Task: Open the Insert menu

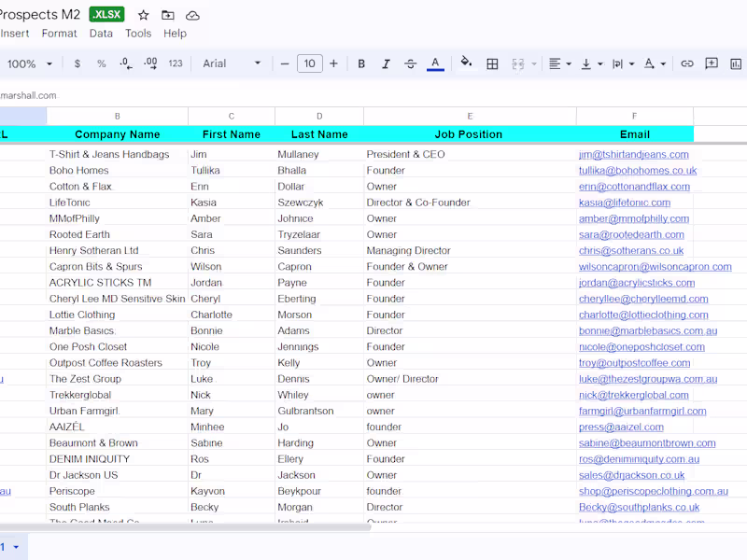Action: click(15, 34)
